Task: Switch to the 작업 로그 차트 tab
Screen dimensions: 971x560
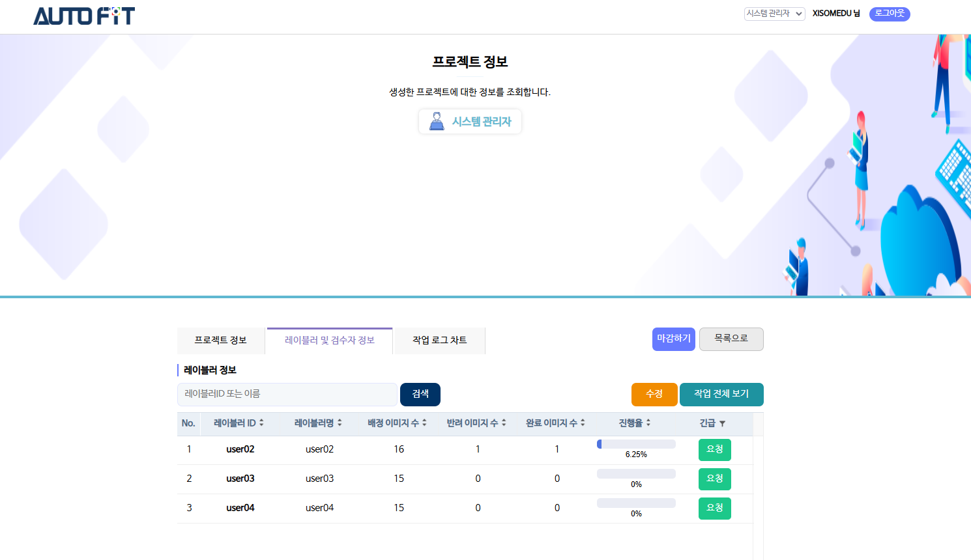Action: click(439, 341)
